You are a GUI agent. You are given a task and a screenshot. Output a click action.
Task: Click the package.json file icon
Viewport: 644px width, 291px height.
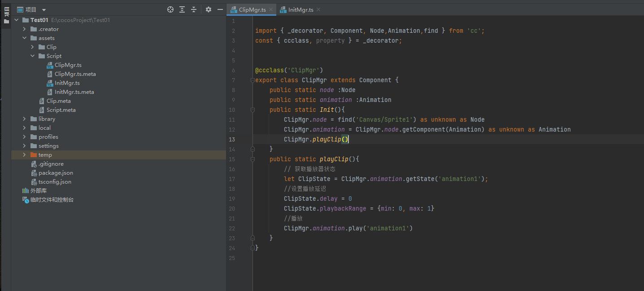34,173
